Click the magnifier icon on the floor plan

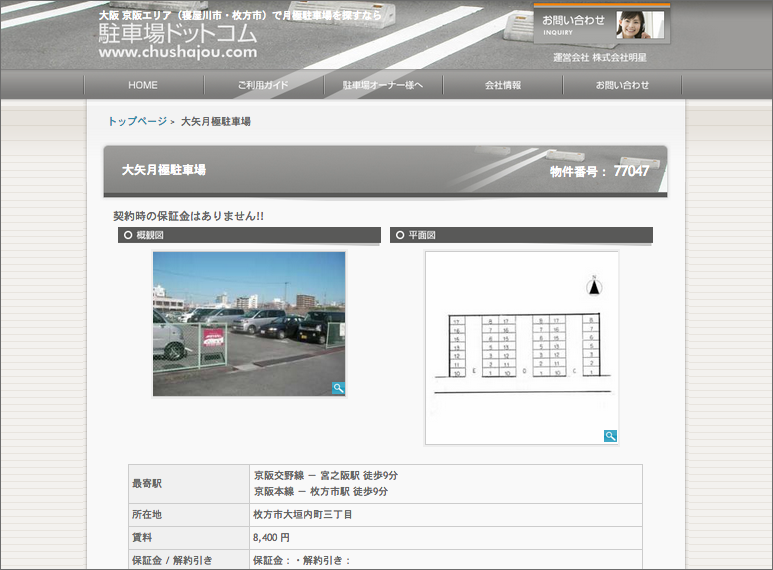(x=610, y=436)
